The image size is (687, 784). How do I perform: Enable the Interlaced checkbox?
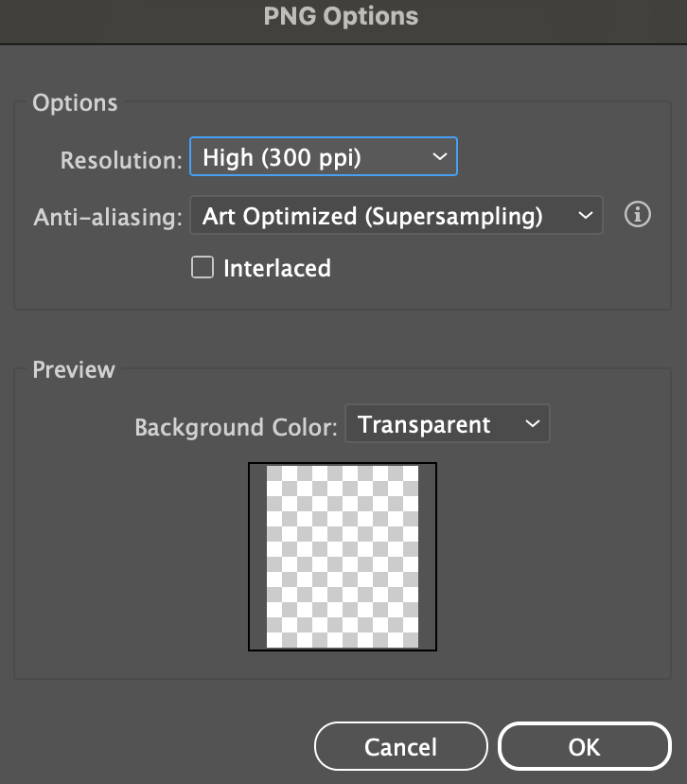pos(203,268)
